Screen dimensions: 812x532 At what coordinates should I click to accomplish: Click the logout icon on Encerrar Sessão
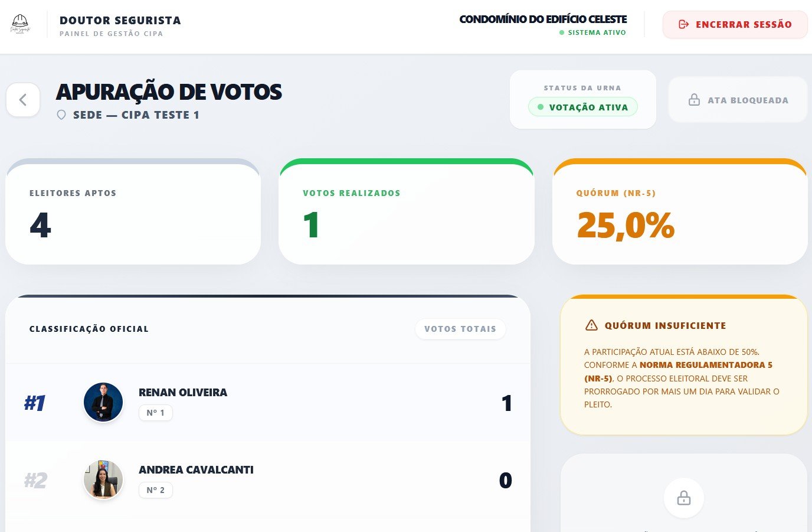point(683,25)
